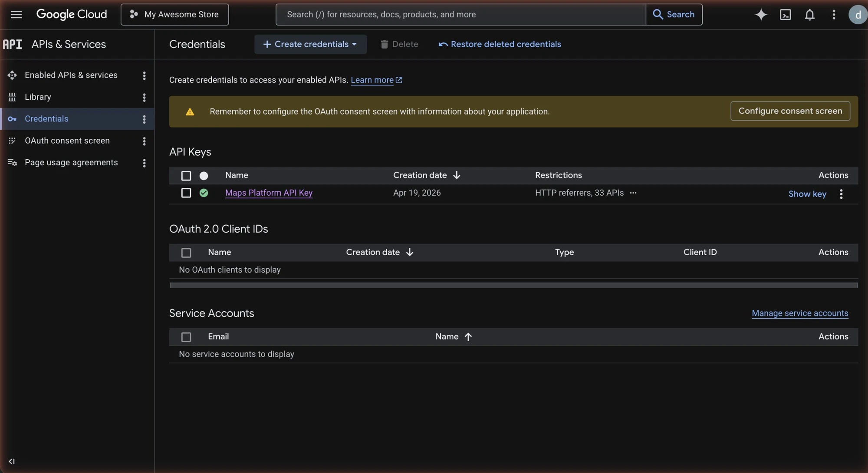
Task: Open more options for OAuth consent screen
Action: coord(144,141)
